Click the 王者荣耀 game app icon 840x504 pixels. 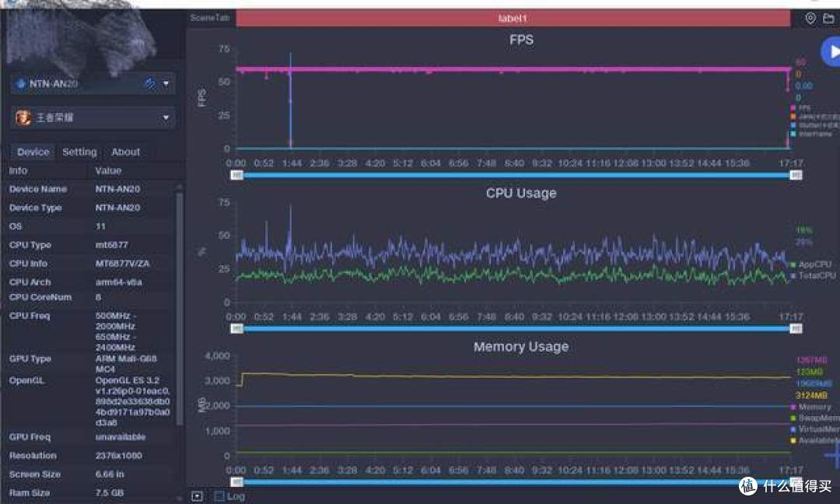(23, 117)
